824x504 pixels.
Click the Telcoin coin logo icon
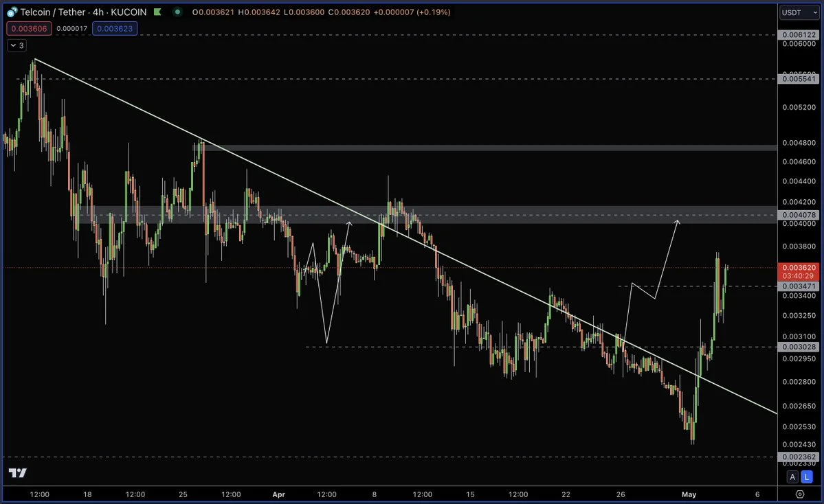pyautogui.click(x=12, y=12)
